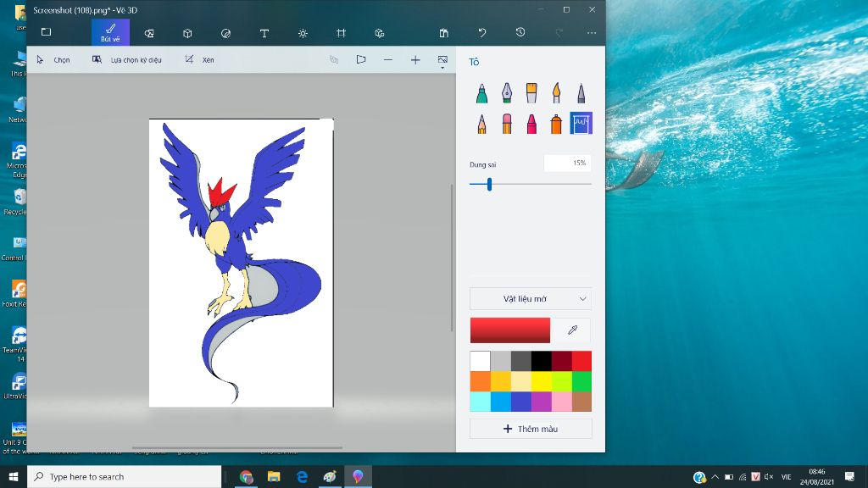The height and width of the screenshot is (488, 868).
Task: Open the History clock icon
Action: [520, 33]
